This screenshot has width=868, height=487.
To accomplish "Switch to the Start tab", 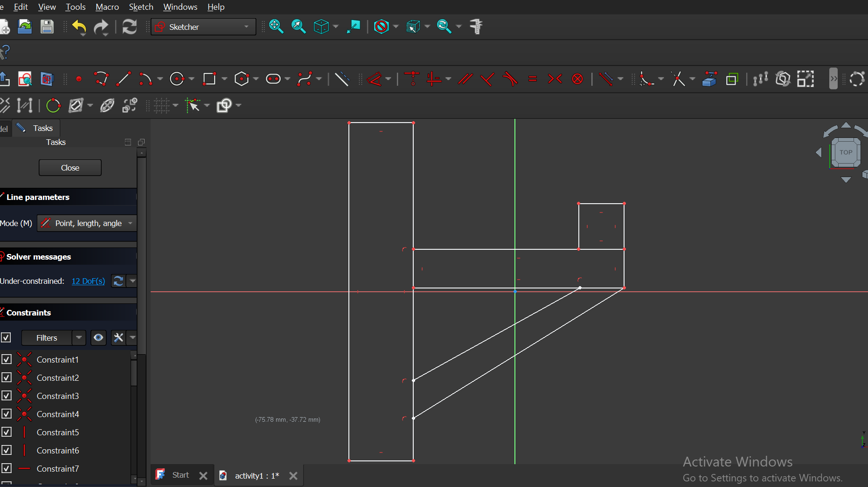I will click(180, 475).
